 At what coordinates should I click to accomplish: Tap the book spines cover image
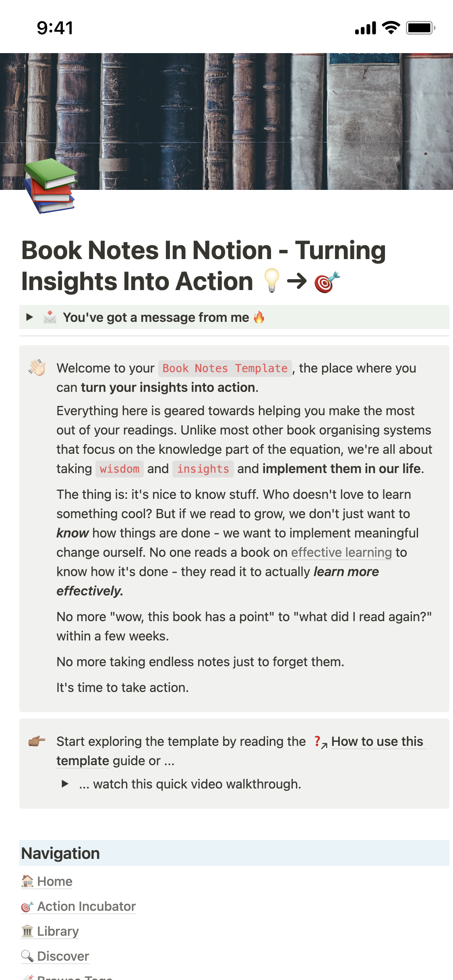242,113
